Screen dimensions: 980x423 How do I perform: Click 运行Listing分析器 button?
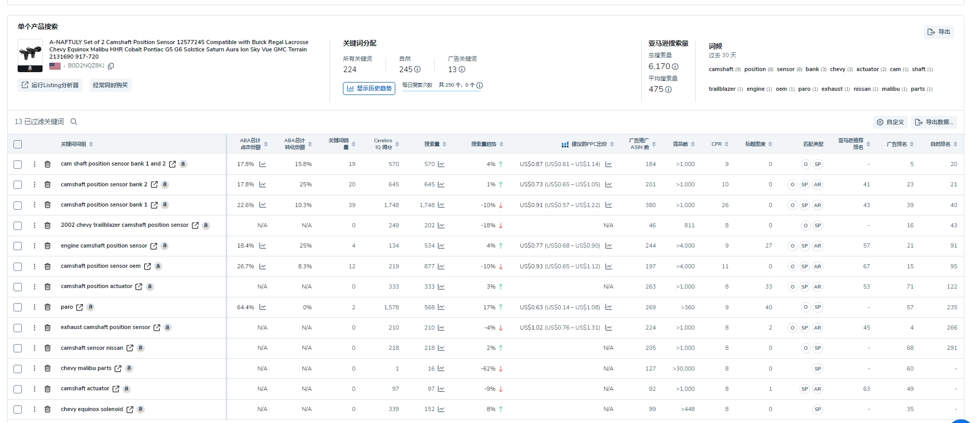(x=50, y=85)
